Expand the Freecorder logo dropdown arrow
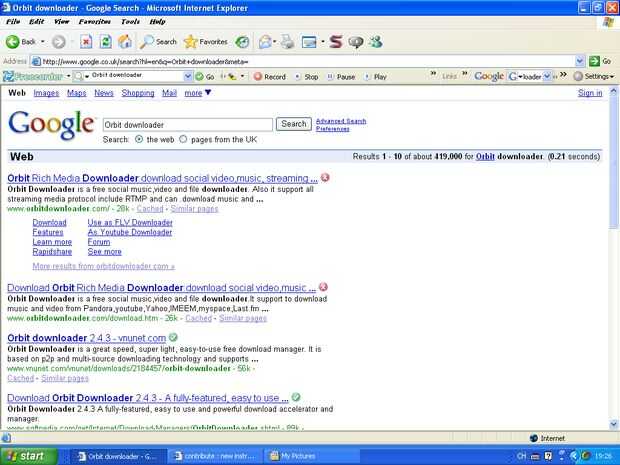 (x=68, y=76)
